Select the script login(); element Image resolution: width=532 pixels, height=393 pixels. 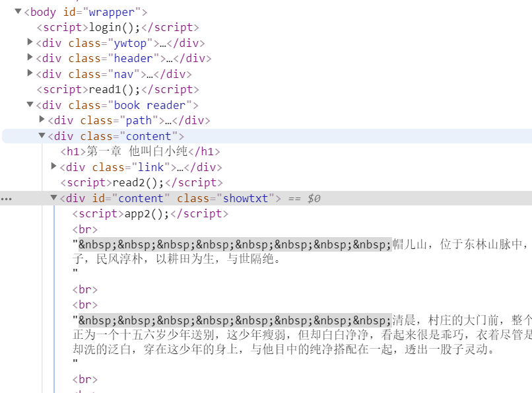117,28
